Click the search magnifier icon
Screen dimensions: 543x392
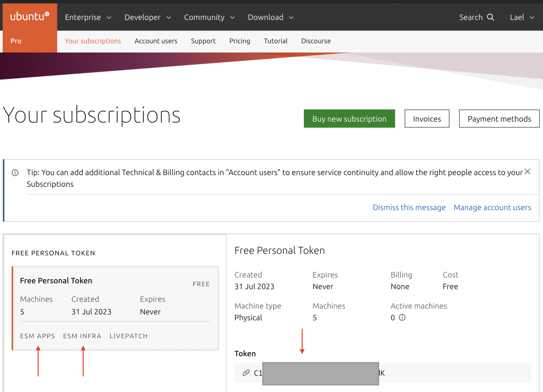(491, 17)
